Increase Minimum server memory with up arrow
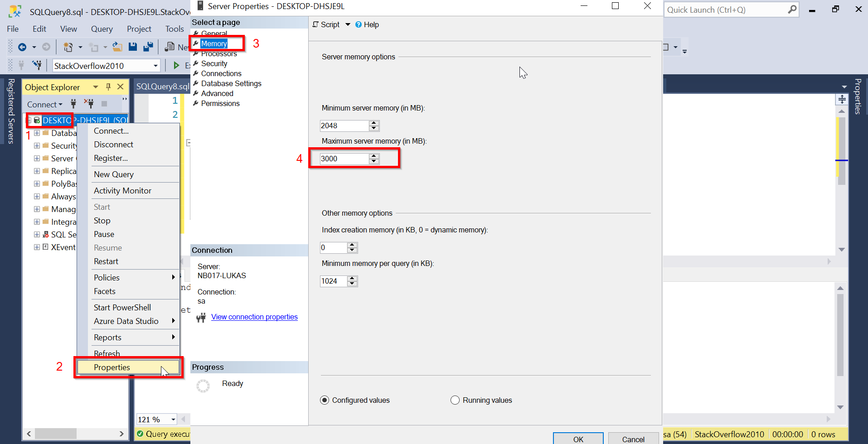The image size is (868, 444). pos(374,123)
